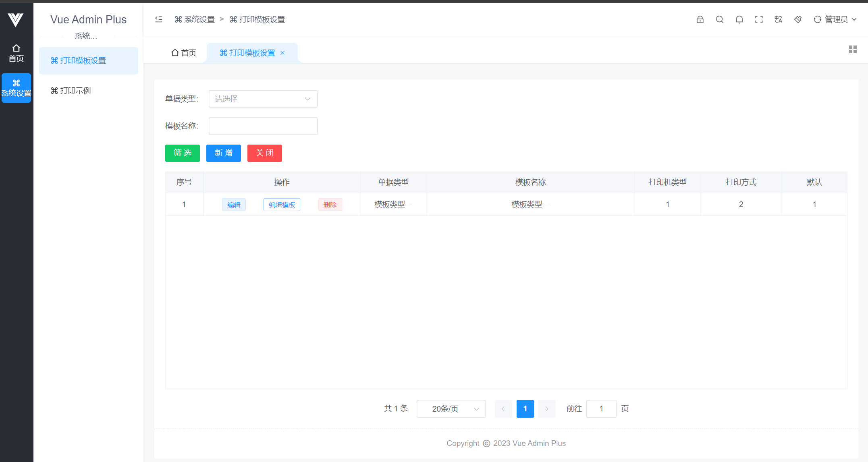Collapse the sidebar with the fold icon
Image resolution: width=868 pixels, height=462 pixels.
click(x=158, y=19)
